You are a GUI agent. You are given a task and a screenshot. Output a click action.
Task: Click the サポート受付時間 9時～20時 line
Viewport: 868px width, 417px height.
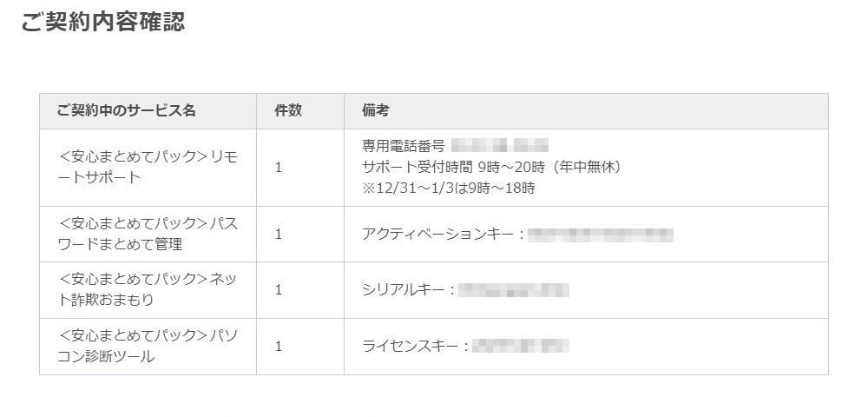click(491, 168)
